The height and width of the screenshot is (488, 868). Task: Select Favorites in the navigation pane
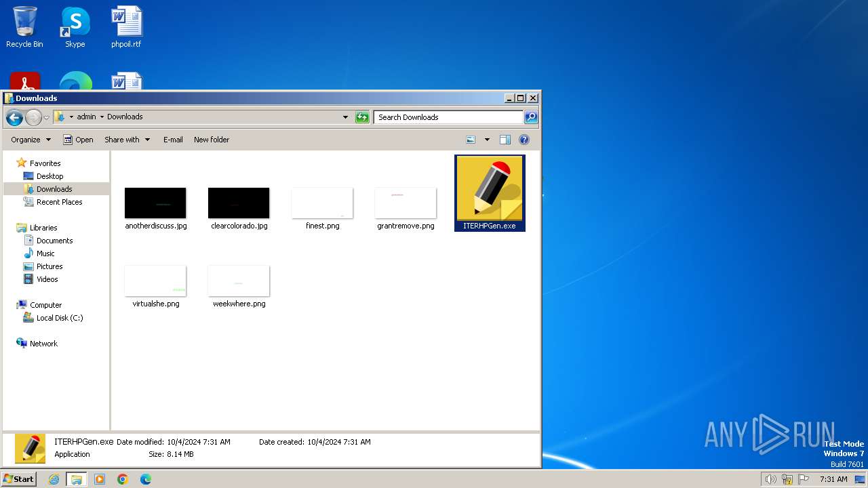click(x=45, y=163)
